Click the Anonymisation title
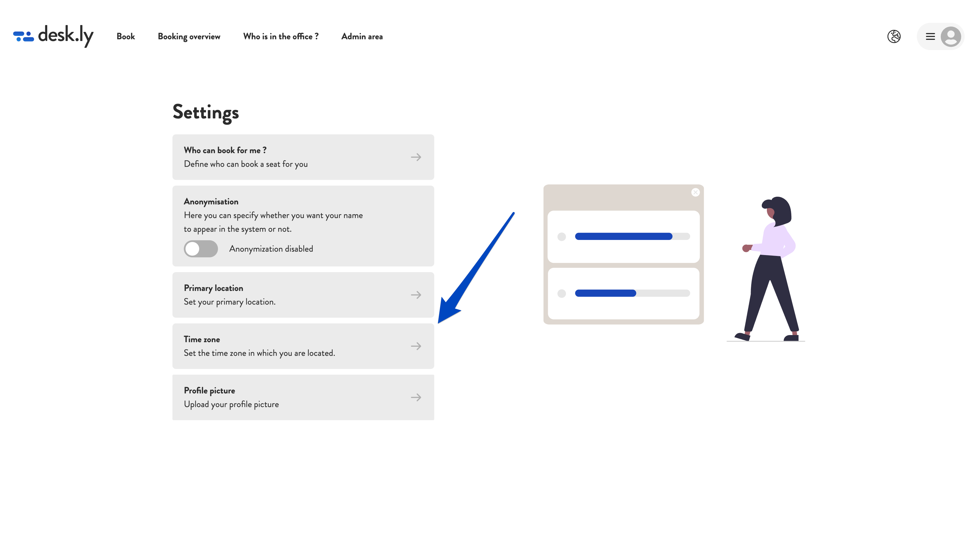The width and height of the screenshot is (980, 546). click(211, 202)
